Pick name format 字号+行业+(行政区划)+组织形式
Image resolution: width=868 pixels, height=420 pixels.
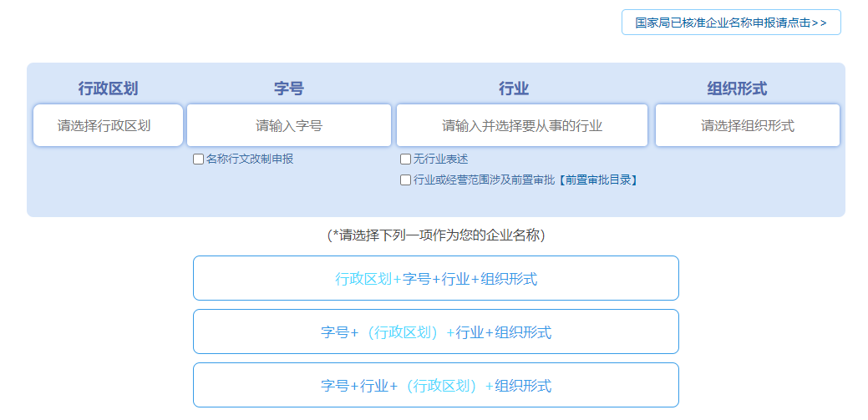coord(436,386)
